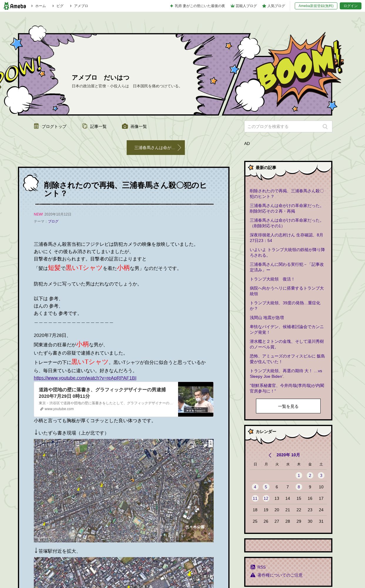Viewport: 365px width, 588px height.
Task: Open sidebar link トランプ大統領 復活！
Action: [x=272, y=279]
